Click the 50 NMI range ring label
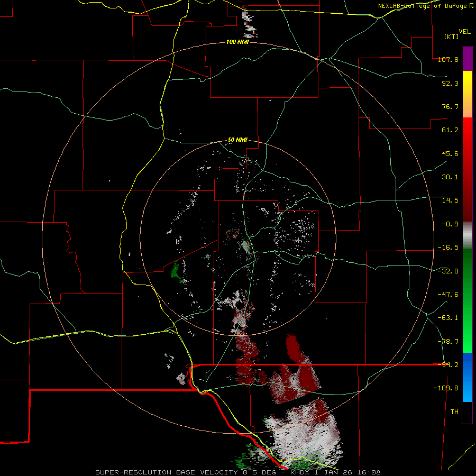Image resolution: width=476 pixels, height=476 pixels. (237, 140)
